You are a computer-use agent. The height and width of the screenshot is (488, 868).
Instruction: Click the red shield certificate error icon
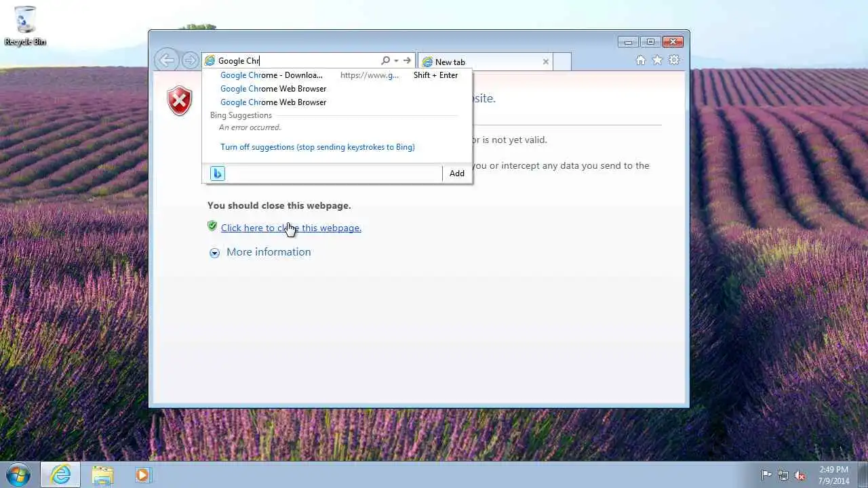coord(179,102)
